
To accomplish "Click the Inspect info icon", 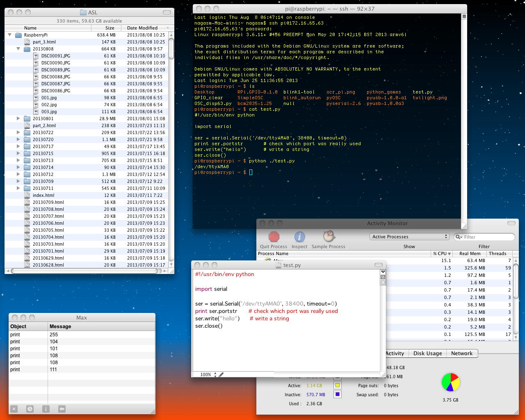I will (299, 237).
